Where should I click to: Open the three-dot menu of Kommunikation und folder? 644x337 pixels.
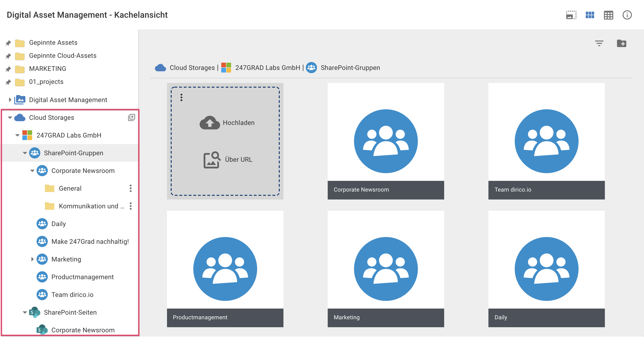pos(130,206)
